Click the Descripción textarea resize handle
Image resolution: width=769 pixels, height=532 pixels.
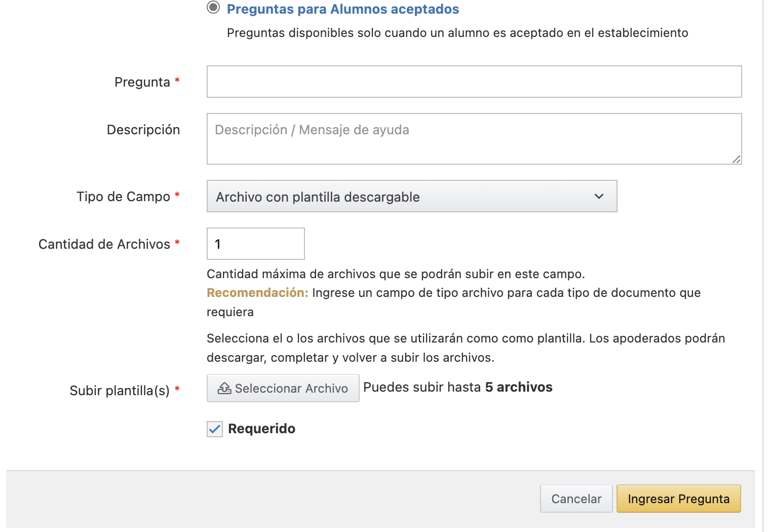[x=737, y=159]
